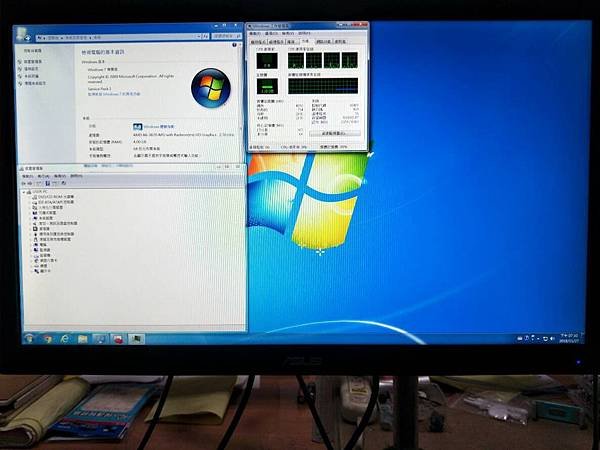The height and width of the screenshot is (450, 600).
Task: Collapse the USER-PC root node
Action: [24, 192]
